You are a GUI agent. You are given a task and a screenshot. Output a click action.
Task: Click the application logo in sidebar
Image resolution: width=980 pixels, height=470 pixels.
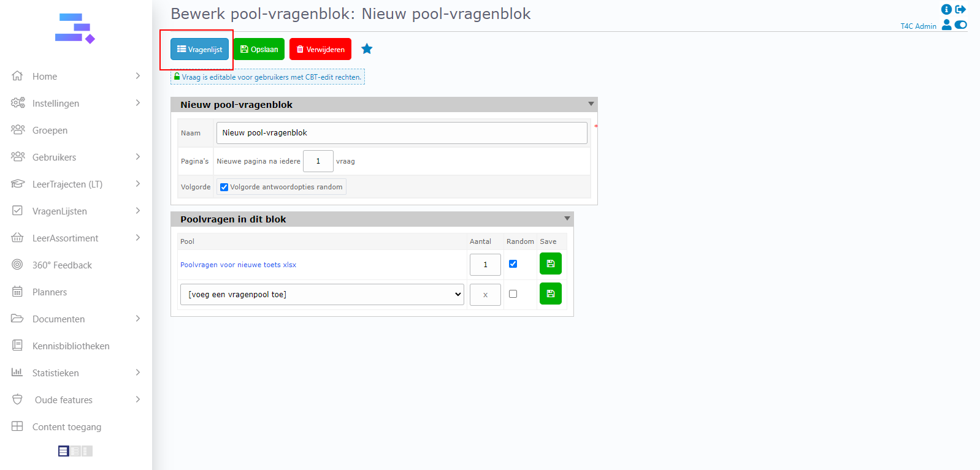coord(75,29)
